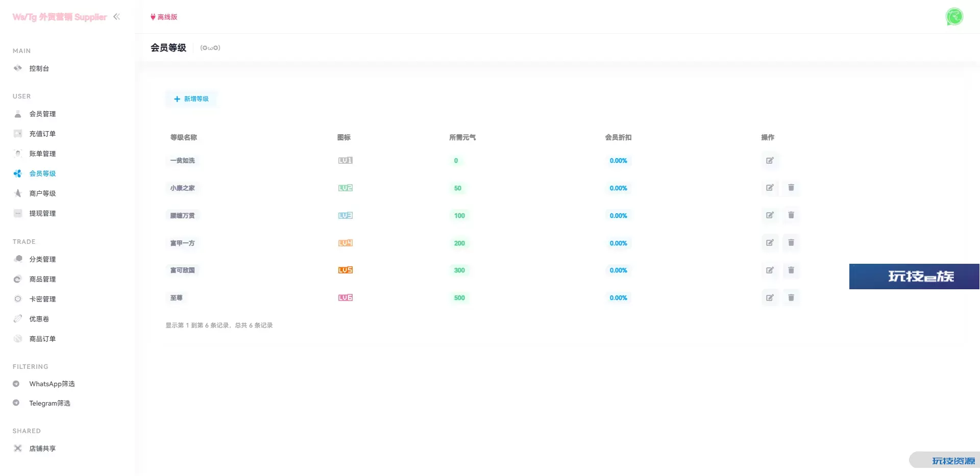Click the 500 required value badge

(459, 298)
